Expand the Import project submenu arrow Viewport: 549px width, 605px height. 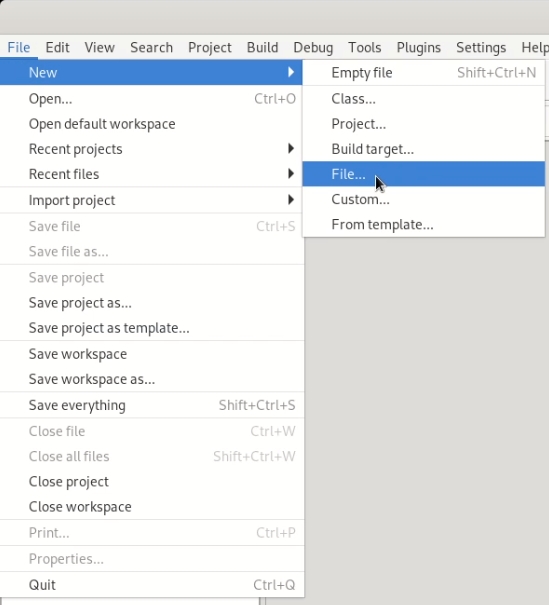tap(291, 199)
